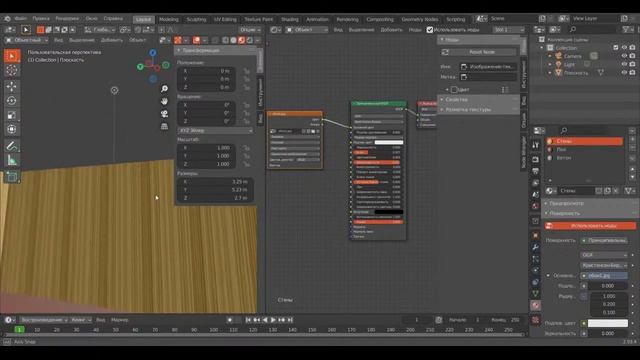Click the viewport zoom magnifier icon
640x360 pixels.
click(164, 89)
